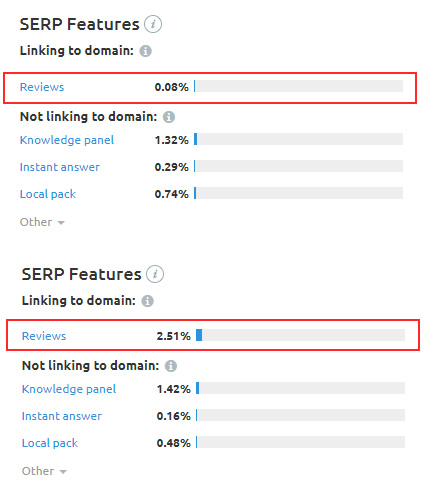Open Knowledge panel link showing 1.32%
Image resolution: width=436 pixels, height=495 pixels.
(x=67, y=140)
